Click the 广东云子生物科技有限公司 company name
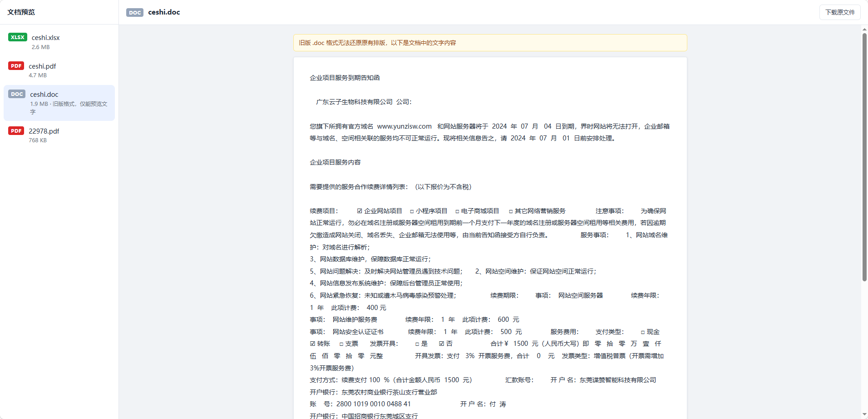This screenshot has width=868, height=419. coord(355,102)
